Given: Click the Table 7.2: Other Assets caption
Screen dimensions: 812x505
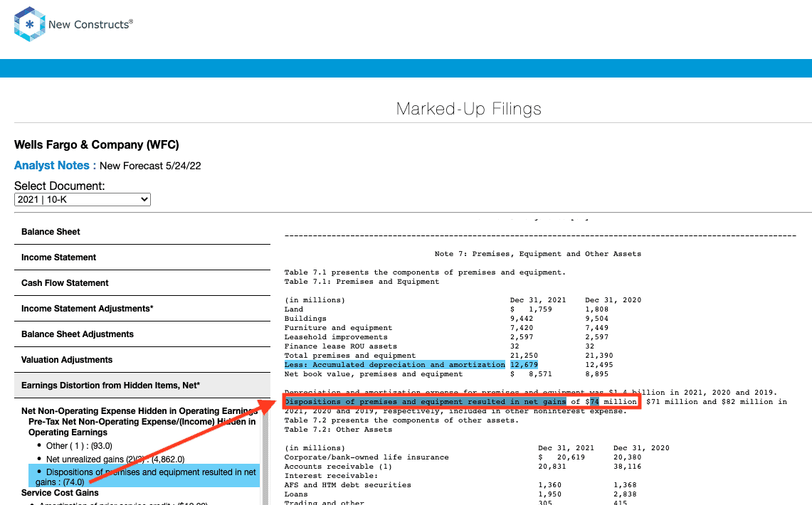Looking at the screenshot, I should pyautogui.click(x=338, y=430).
